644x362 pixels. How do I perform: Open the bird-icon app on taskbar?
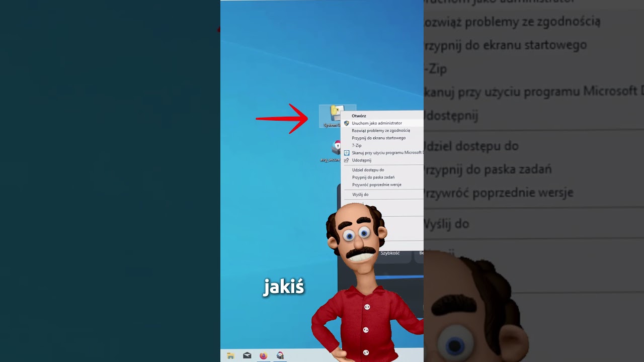(280, 355)
